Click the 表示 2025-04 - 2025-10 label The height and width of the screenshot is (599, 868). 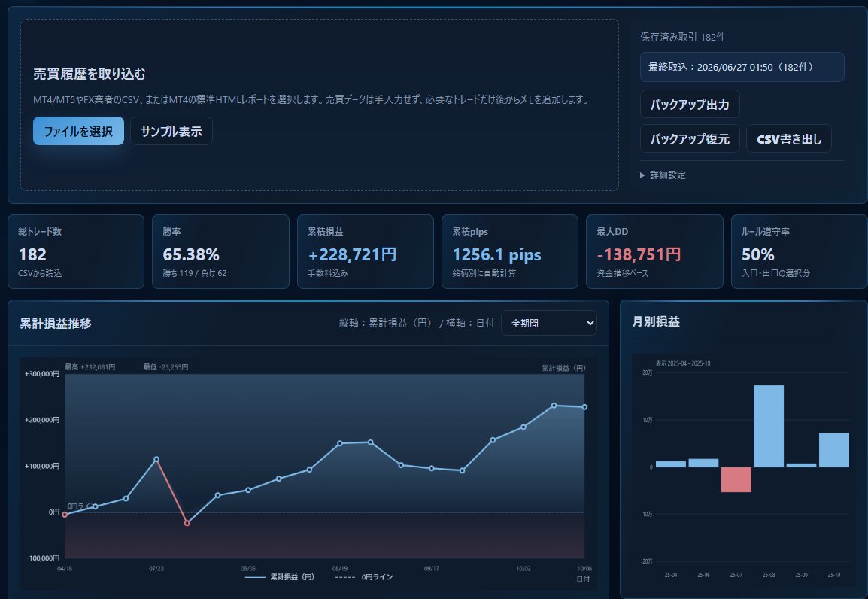(682, 363)
